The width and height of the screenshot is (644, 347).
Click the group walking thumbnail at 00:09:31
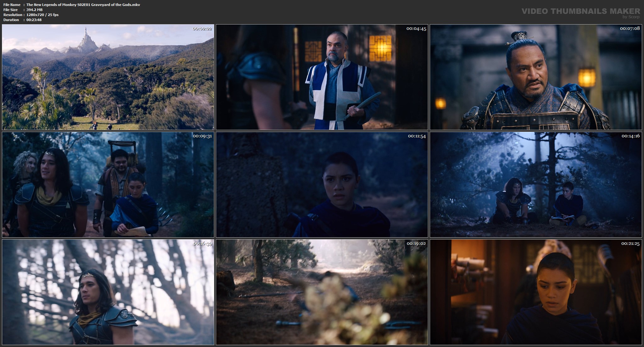tap(108, 185)
